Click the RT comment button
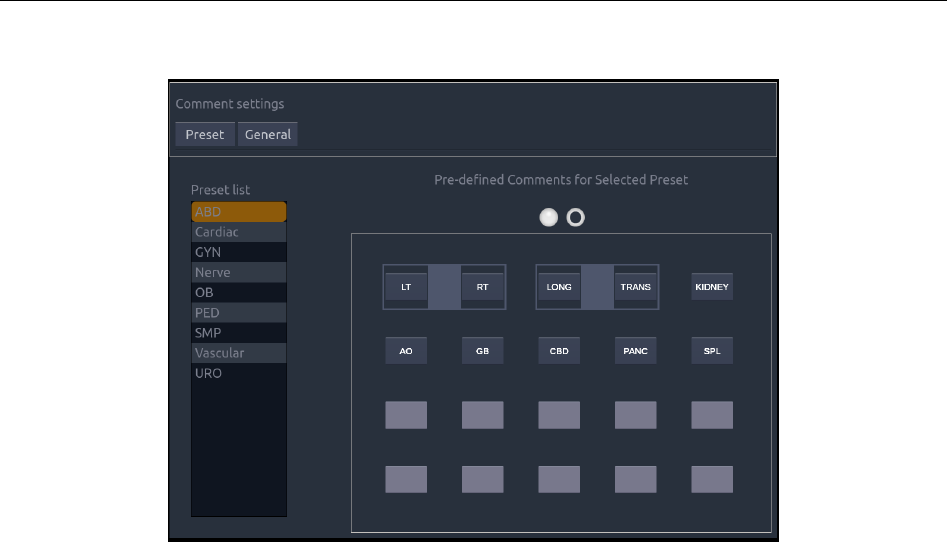Screen dimensions: 947x542 tap(483, 287)
